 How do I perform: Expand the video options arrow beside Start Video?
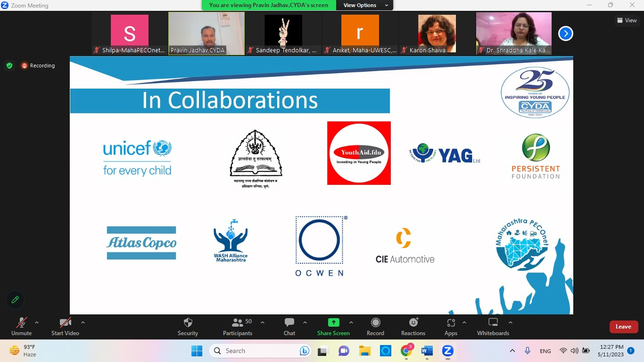tap(83, 322)
